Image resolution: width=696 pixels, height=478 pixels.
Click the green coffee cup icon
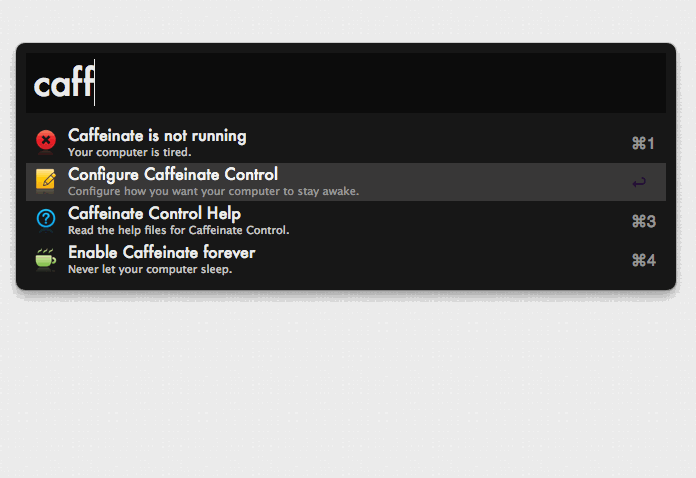[46, 259]
